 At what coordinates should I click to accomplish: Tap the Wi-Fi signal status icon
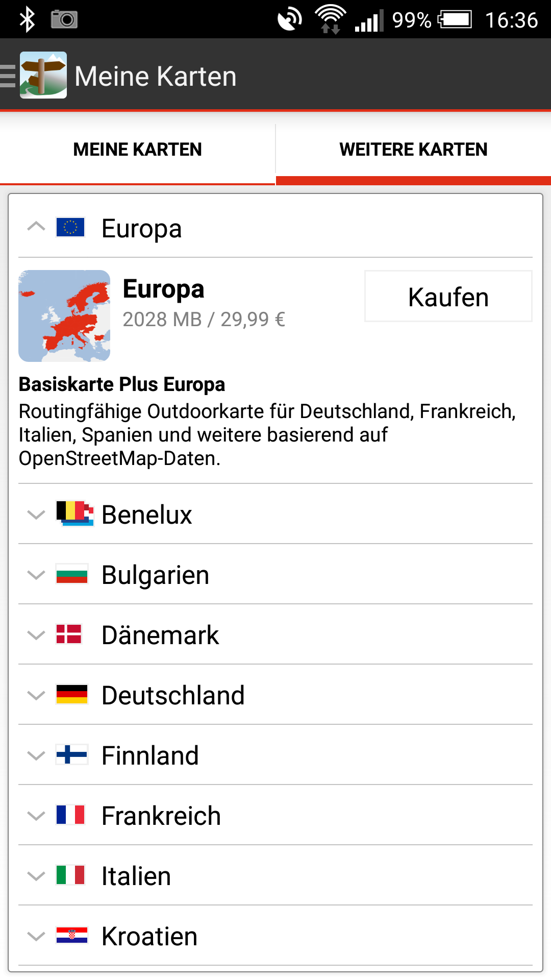point(331,19)
